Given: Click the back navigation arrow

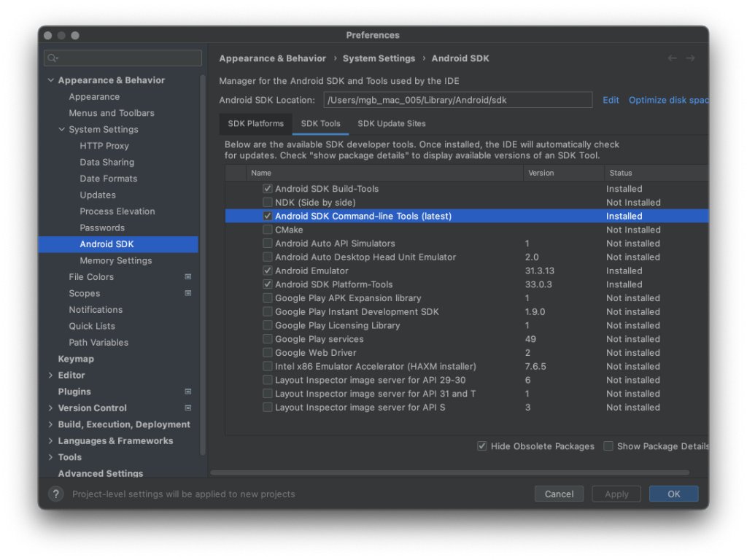Looking at the screenshot, I should (672, 58).
